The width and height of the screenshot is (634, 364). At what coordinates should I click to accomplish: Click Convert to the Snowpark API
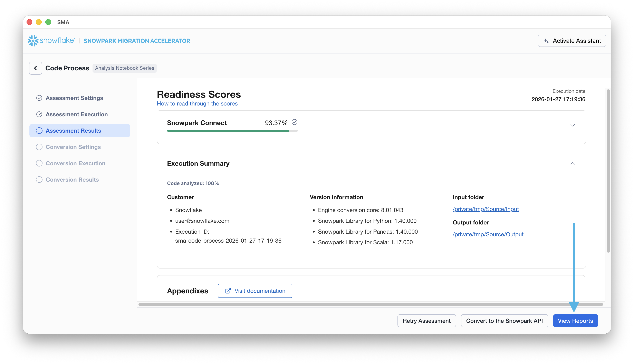[504, 321]
